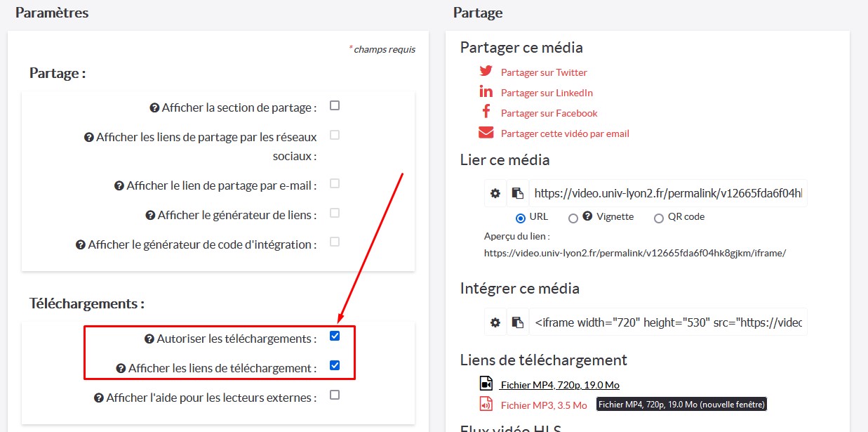
Task: Click the champs requis note
Action: tap(382, 49)
